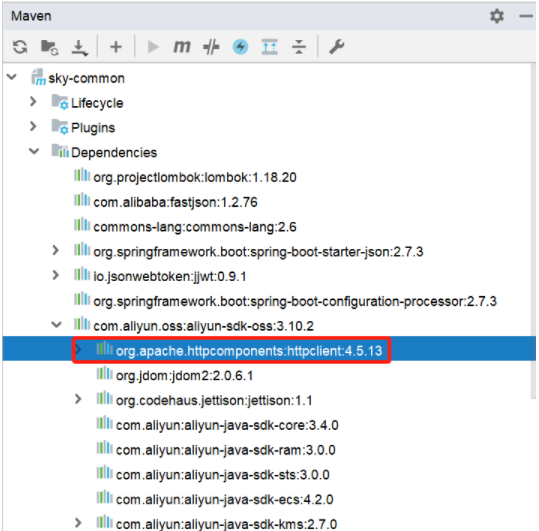Expand all tree nodes icon
Image resolution: width=539 pixels, height=531 pixels.
270,47
